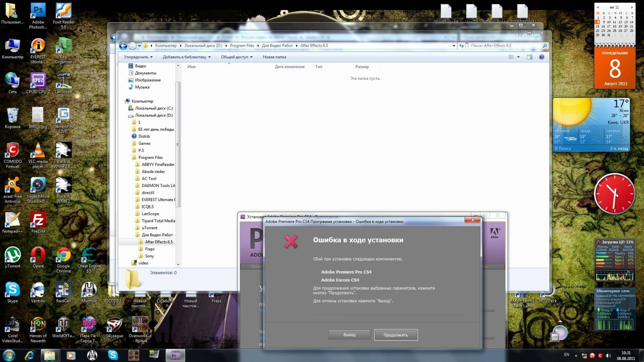Screen dimensions: 644x362
Task: Open address bar history dropdown
Action: 454,46
